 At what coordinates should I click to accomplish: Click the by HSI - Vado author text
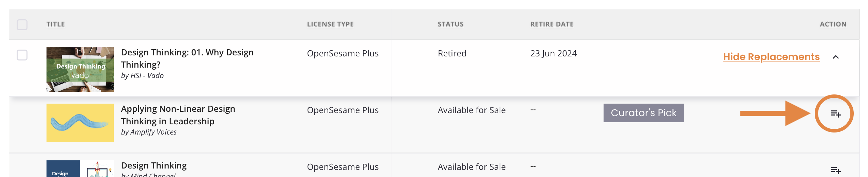tap(142, 76)
